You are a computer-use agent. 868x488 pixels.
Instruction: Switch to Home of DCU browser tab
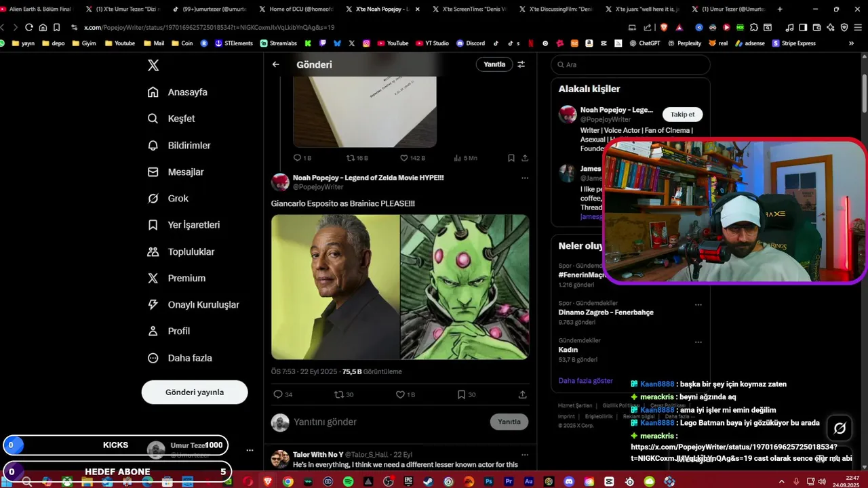pyautogui.click(x=295, y=9)
